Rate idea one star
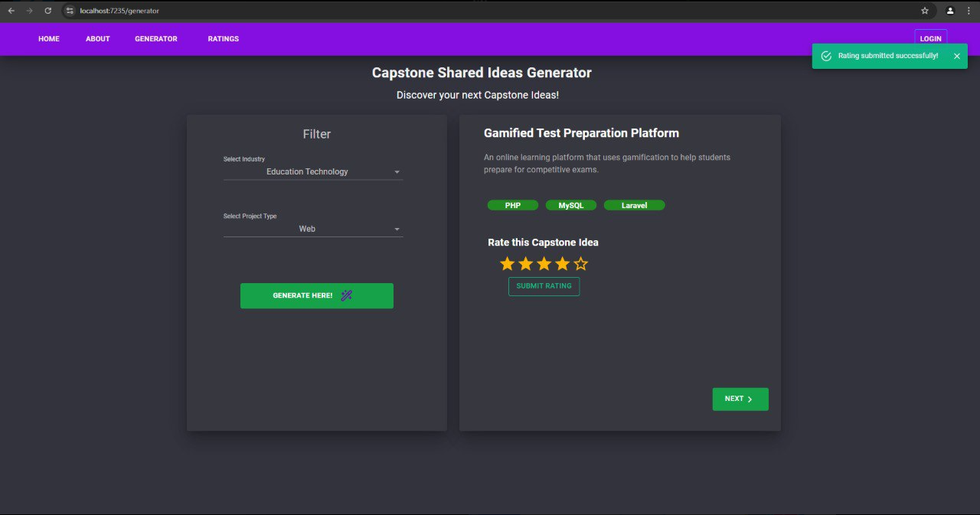Image resolution: width=980 pixels, height=515 pixels. pyautogui.click(x=507, y=264)
